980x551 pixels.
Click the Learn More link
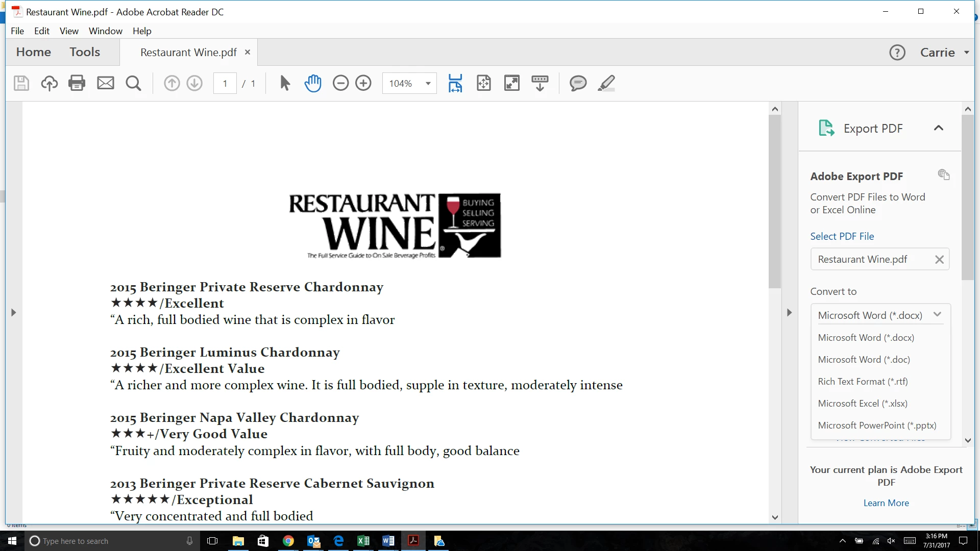[886, 503]
